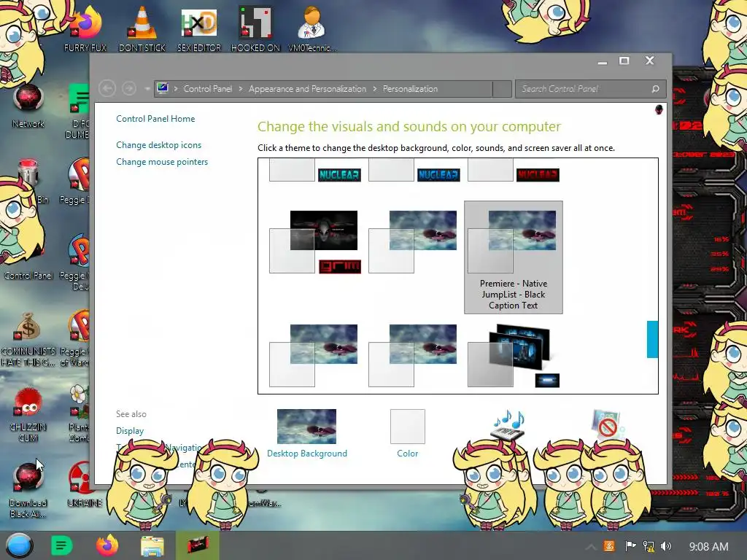Open the Screen Saver disabled icon
Viewport: 747px width, 560px height.
pos(606,424)
